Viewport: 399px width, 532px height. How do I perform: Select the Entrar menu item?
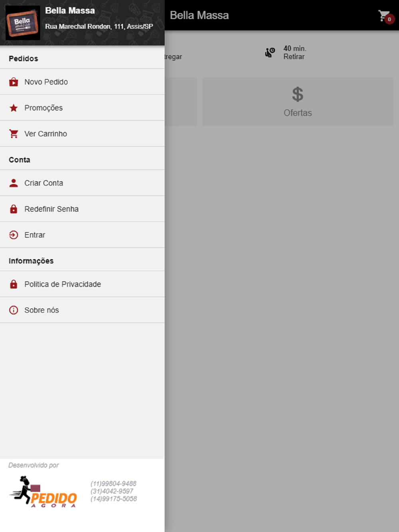[82, 235]
